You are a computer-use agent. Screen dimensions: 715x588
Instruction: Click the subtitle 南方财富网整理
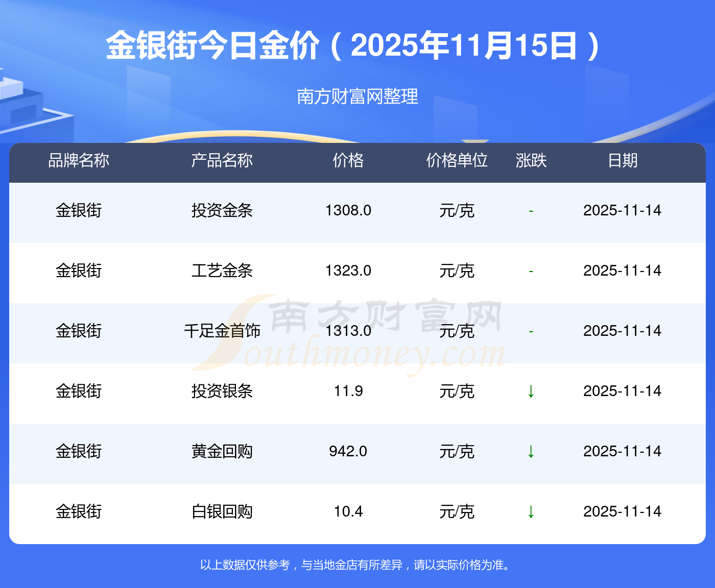(357, 96)
